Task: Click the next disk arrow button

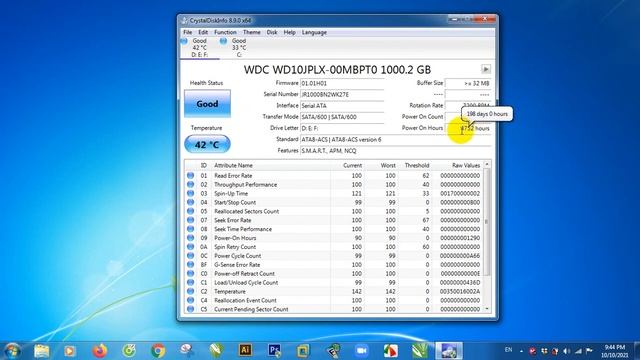Action: point(486,69)
